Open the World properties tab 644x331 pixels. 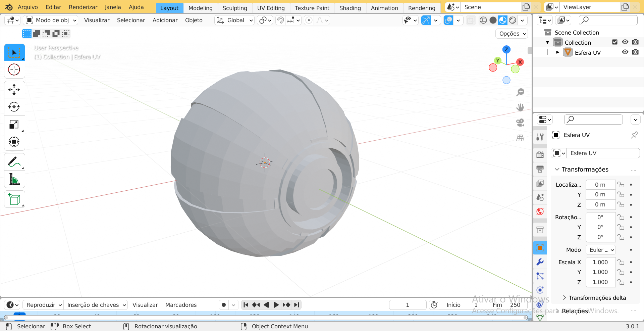pyautogui.click(x=540, y=211)
